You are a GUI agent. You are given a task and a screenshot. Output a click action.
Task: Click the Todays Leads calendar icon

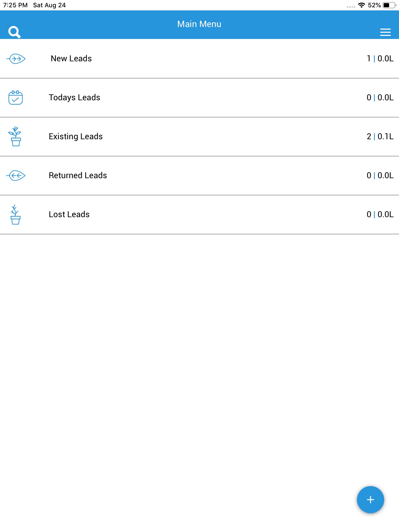pyautogui.click(x=16, y=98)
